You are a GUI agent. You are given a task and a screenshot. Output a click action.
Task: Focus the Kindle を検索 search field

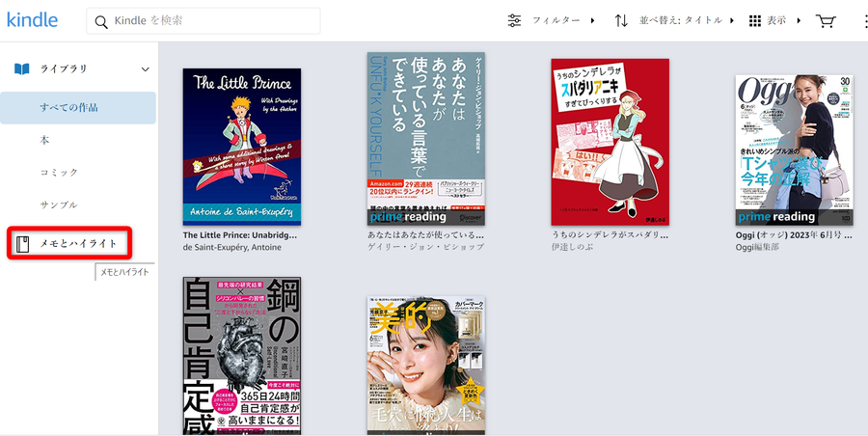coord(203,21)
